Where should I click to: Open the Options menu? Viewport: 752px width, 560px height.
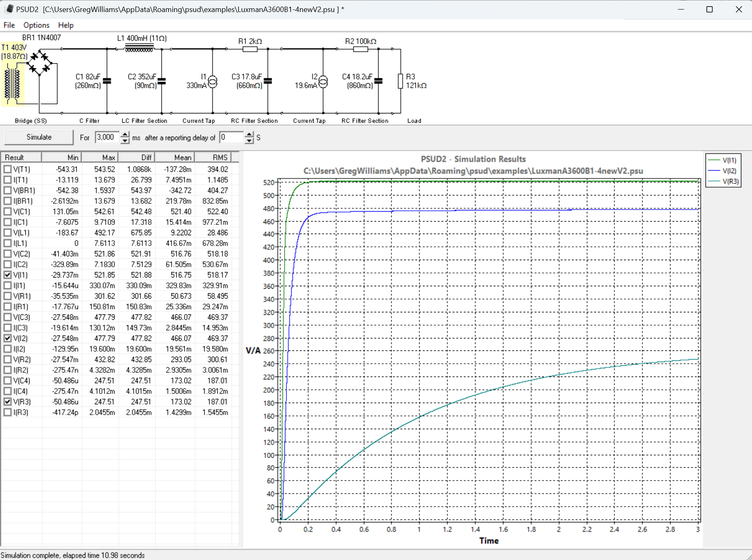(36, 25)
